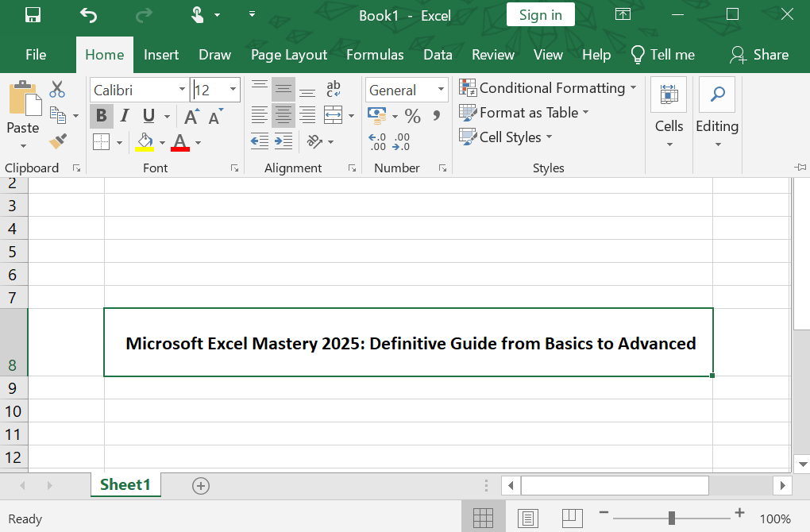This screenshot has height=532, width=810.
Task: Switch to Normal view in status bar
Action: click(483, 518)
